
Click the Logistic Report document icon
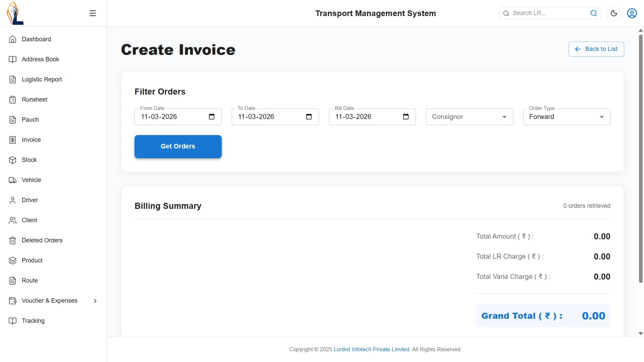coord(12,79)
